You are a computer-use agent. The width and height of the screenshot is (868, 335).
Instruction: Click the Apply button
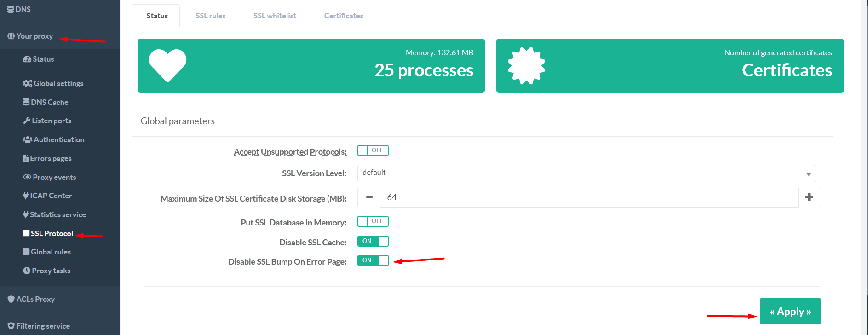click(790, 312)
